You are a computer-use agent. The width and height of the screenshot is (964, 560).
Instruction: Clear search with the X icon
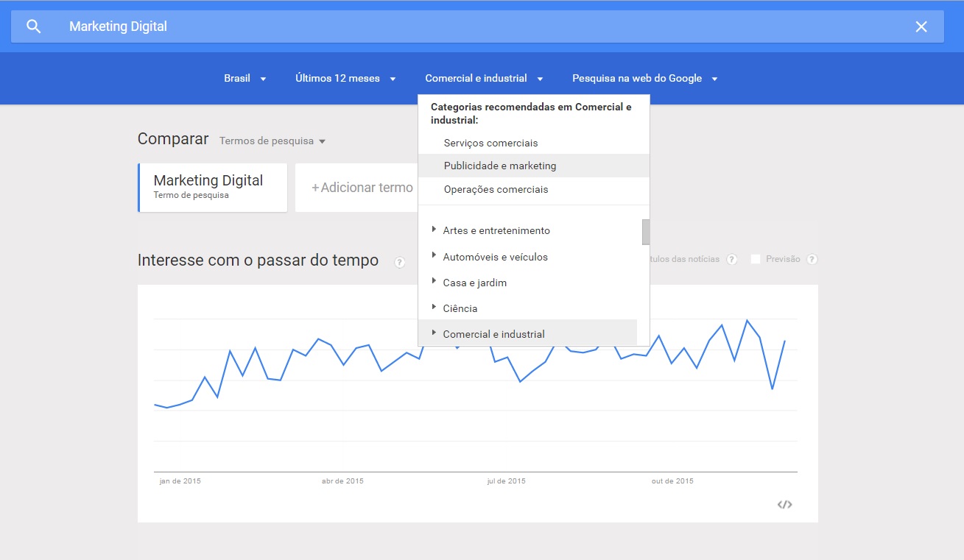pos(921,26)
